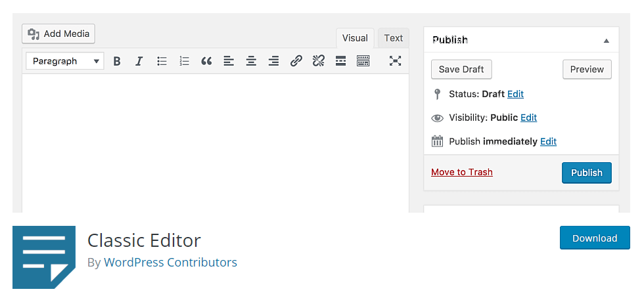Collapse the Publish panel
The height and width of the screenshot is (302, 644).
point(606,40)
